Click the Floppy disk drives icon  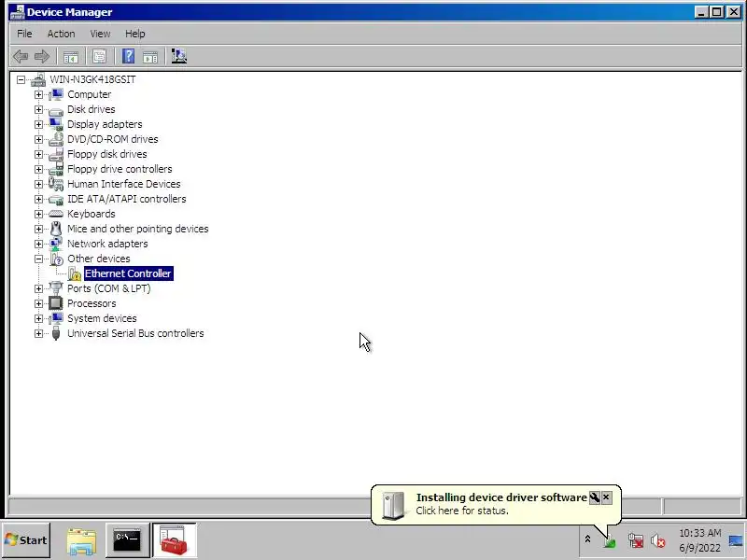click(56, 154)
